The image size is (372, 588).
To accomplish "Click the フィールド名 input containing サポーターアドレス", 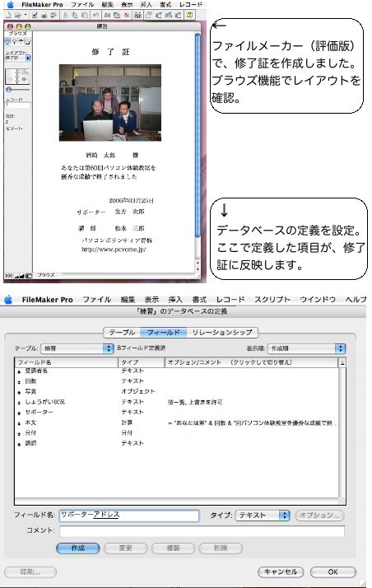I will pos(129,516).
